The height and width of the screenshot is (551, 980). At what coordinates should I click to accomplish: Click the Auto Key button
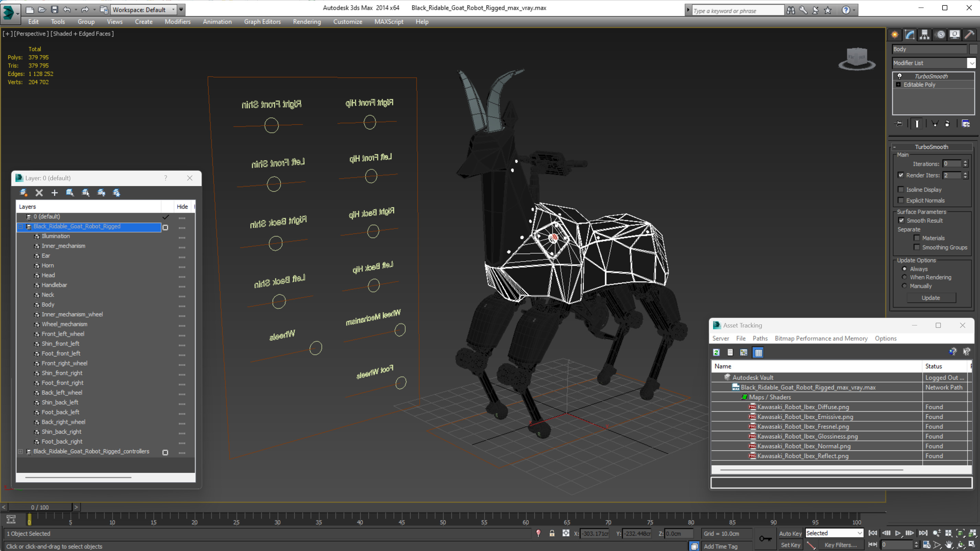pos(790,533)
